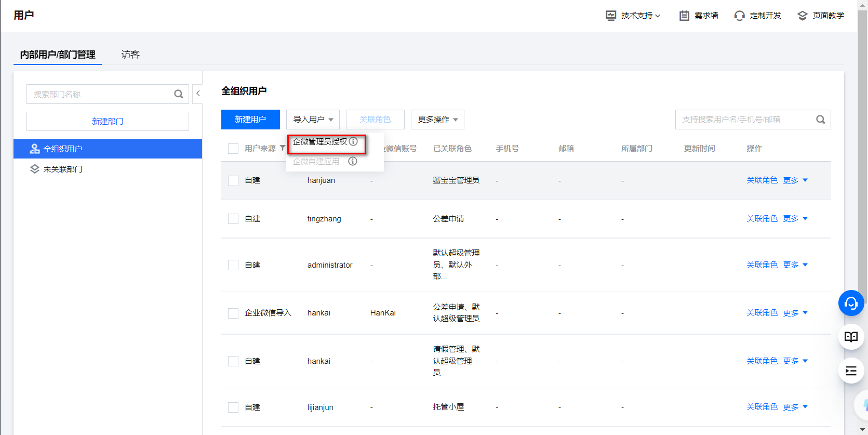Expand 更多 for the administrator row
The height and width of the screenshot is (435, 868).
point(795,265)
